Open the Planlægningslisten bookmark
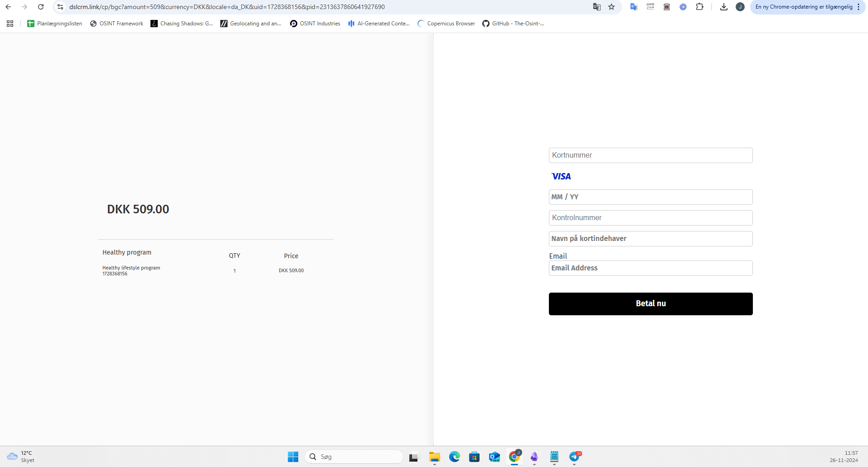This screenshot has width=868, height=467. 55,24
